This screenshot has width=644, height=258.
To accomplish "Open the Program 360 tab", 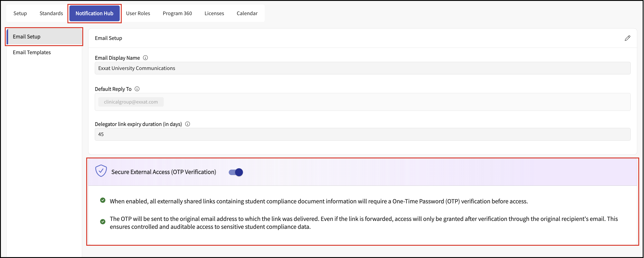I will pyautogui.click(x=177, y=13).
